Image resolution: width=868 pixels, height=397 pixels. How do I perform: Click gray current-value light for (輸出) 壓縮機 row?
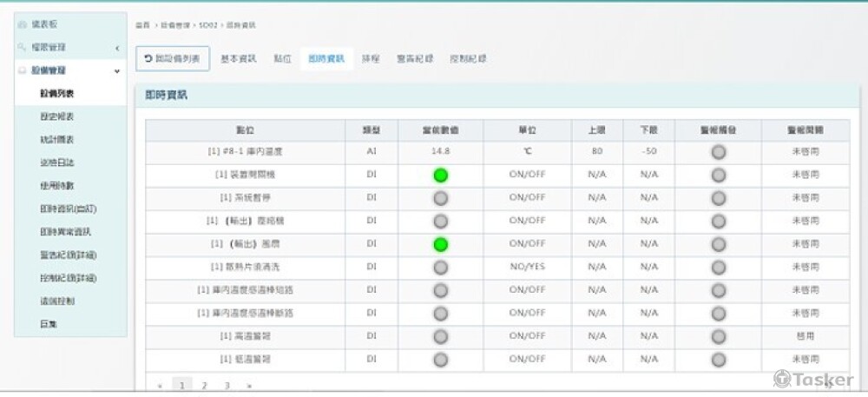point(441,222)
